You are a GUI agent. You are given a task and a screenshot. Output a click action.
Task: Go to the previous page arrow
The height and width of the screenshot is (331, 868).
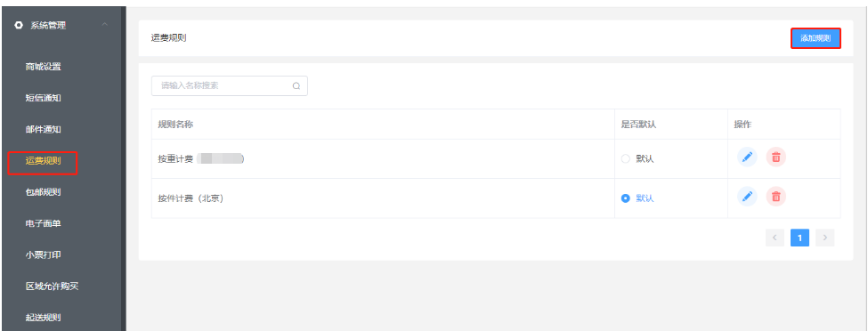775,238
